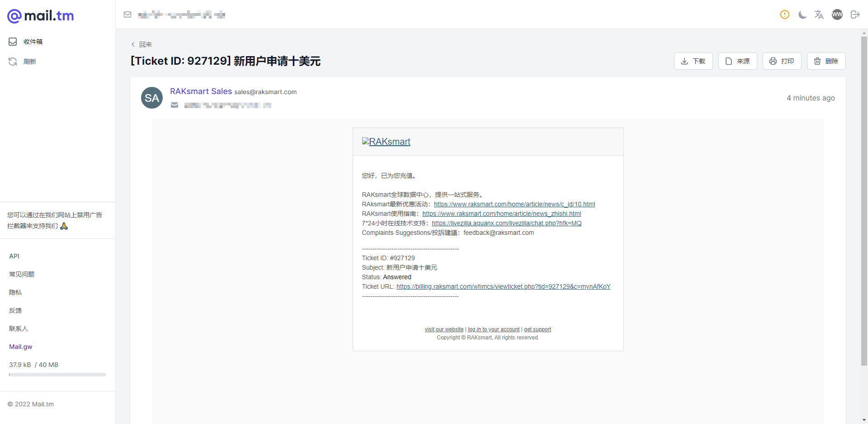The image size is (868, 424).
Task: Click the copyright RAKsmart line
Action: pyautogui.click(x=488, y=338)
